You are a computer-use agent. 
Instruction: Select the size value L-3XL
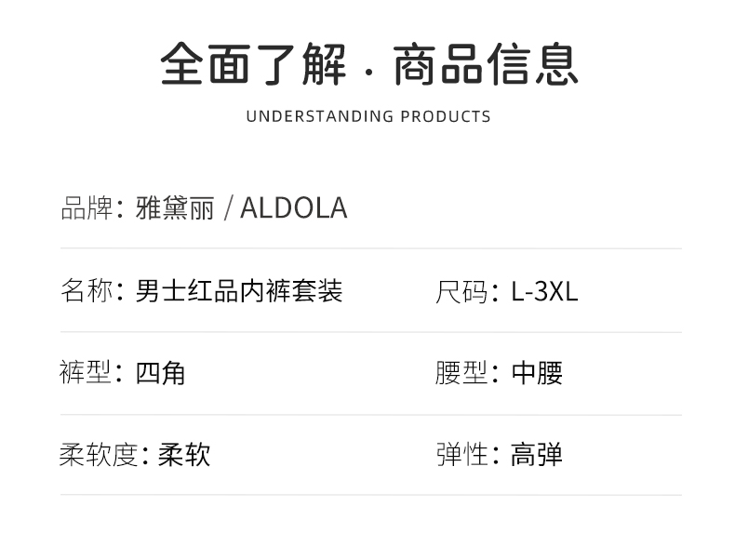544,291
